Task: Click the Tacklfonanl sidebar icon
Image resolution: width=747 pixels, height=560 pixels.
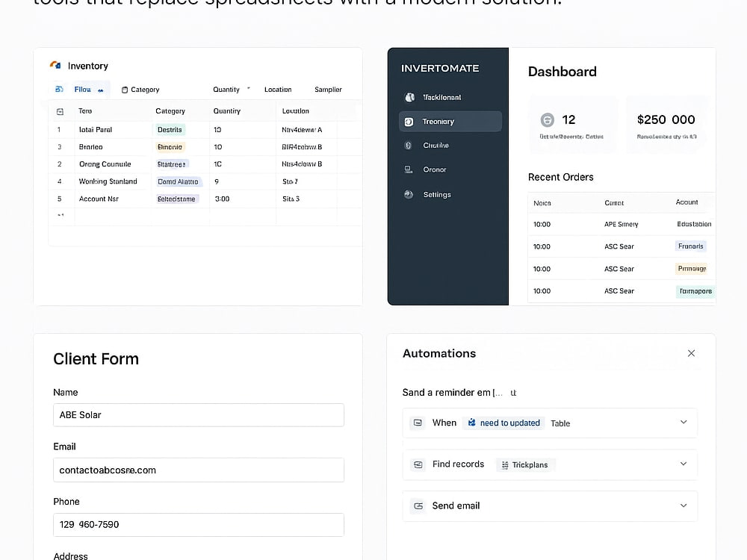Action: pos(409,97)
